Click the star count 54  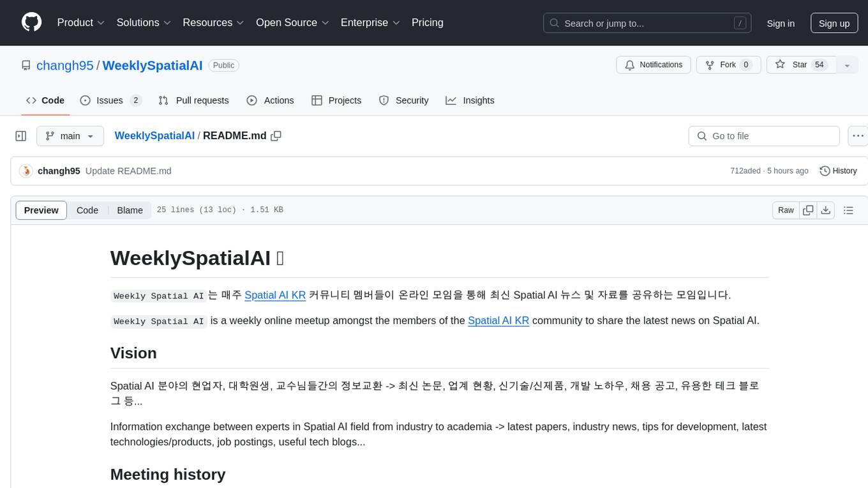(820, 65)
